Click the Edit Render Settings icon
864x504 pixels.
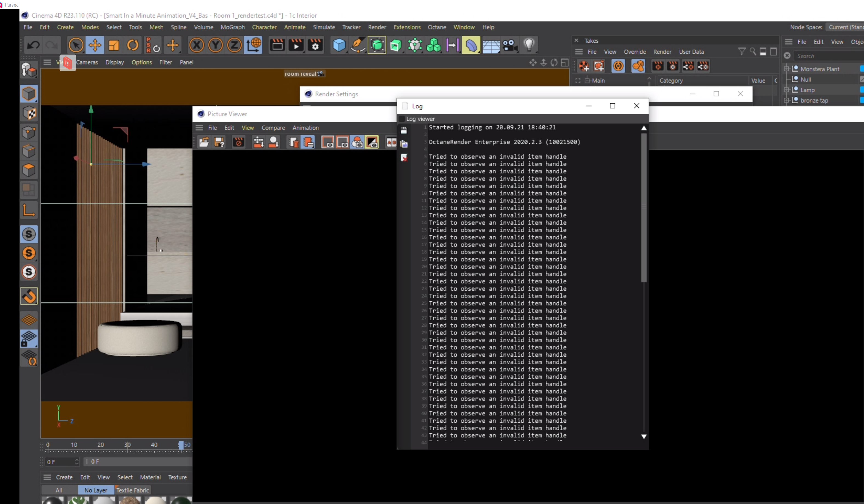pos(315,45)
